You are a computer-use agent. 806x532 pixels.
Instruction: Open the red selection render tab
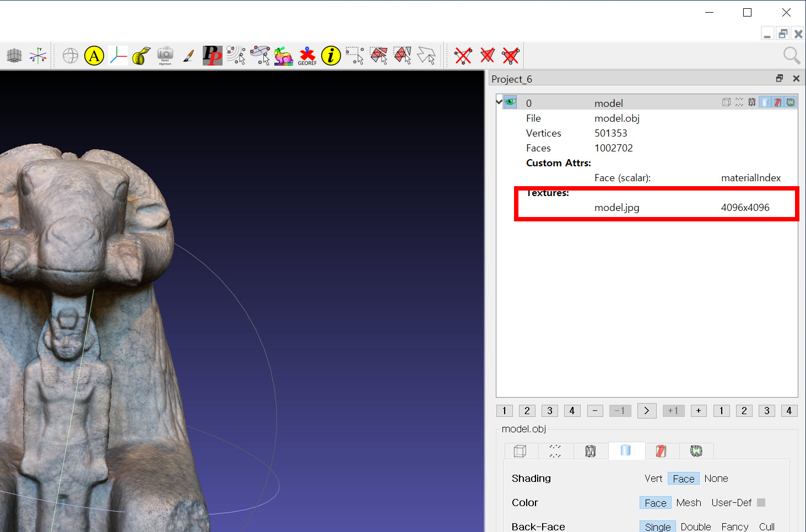coord(661,451)
